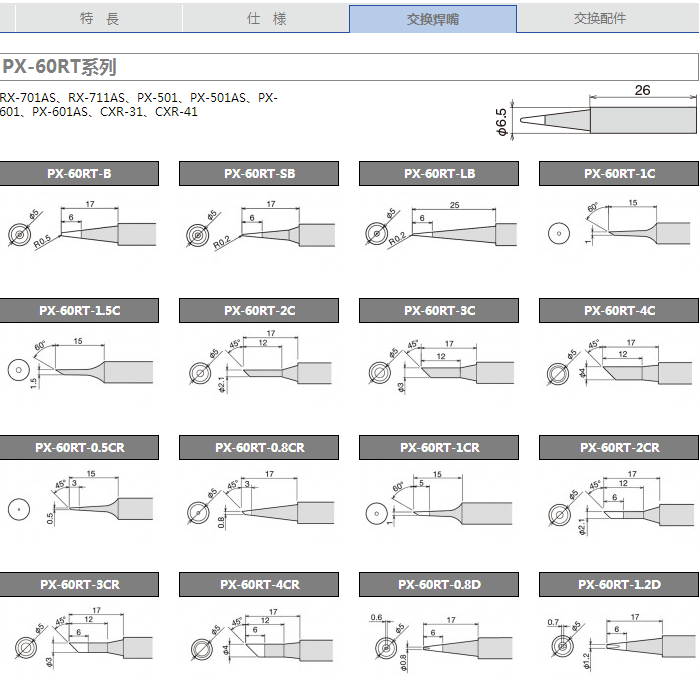Click the PX-60RT-0.5CR cross-section circle icon
This screenshot has height=683, width=700.
click(19, 509)
